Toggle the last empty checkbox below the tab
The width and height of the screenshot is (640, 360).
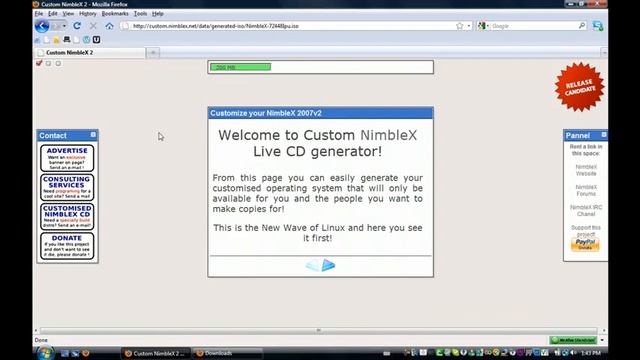[x=58, y=63]
